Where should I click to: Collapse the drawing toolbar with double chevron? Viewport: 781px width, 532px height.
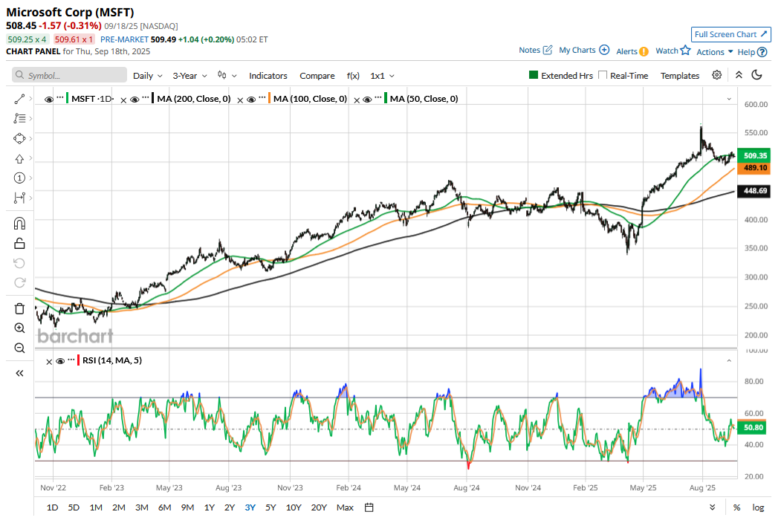(19, 373)
